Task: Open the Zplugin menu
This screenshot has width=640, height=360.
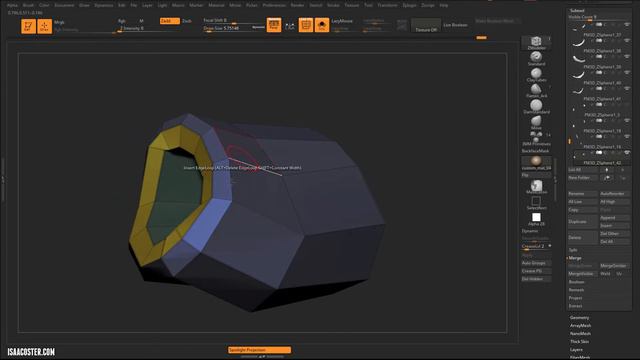Action: click(x=409, y=5)
